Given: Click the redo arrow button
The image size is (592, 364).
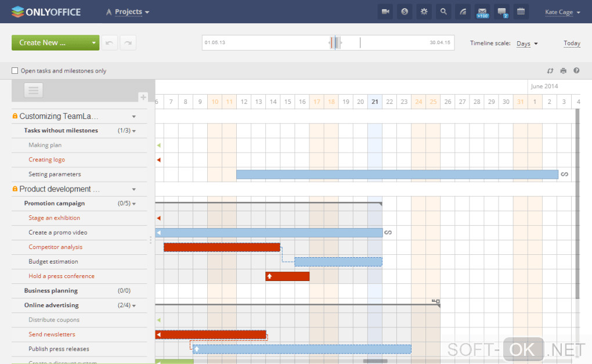Looking at the screenshot, I should (128, 42).
